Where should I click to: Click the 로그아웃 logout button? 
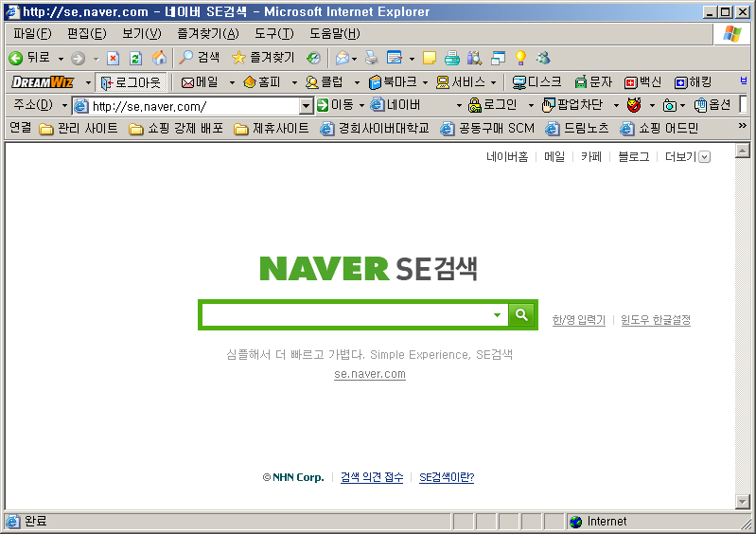(x=131, y=82)
